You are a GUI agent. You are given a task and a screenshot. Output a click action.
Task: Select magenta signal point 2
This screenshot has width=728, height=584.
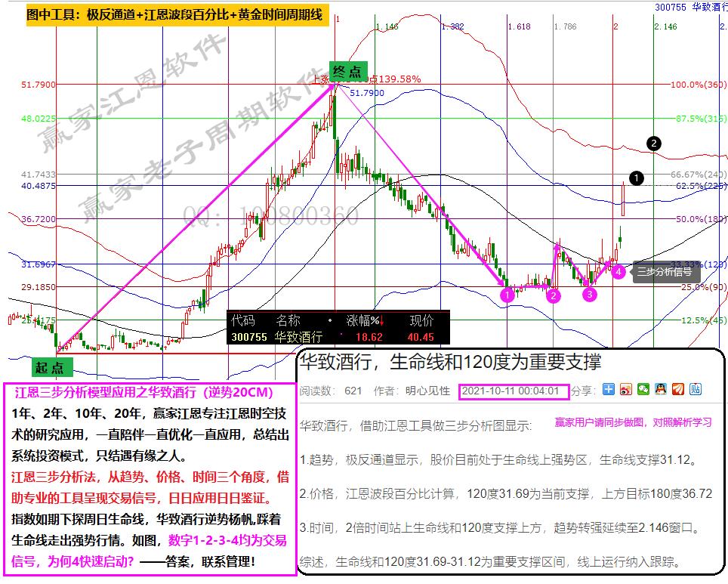(x=554, y=295)
